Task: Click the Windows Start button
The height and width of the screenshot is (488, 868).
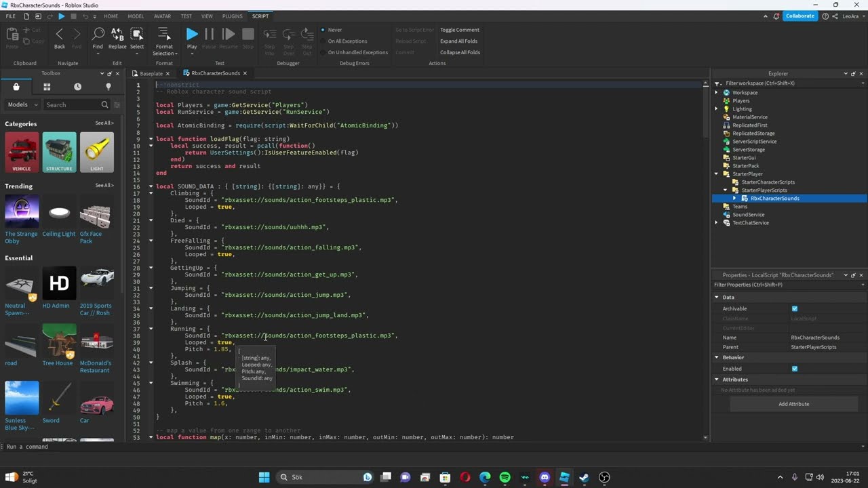Action: coord(264,477)
